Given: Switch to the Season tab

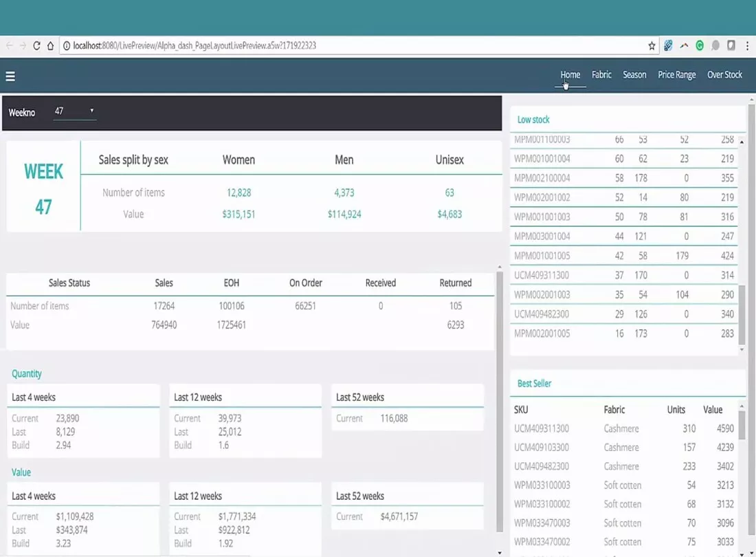Looking at the screenshot, I should pyautogui.click(x=634, y=75).
